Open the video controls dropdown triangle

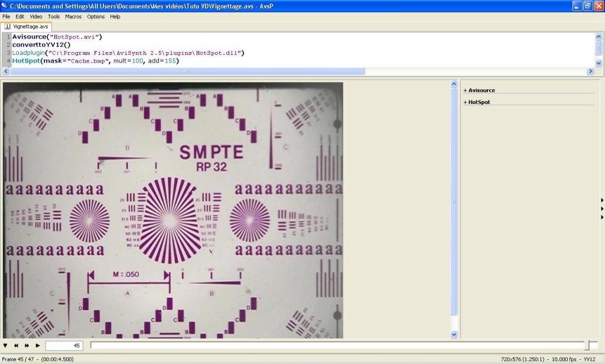[5, 346]
